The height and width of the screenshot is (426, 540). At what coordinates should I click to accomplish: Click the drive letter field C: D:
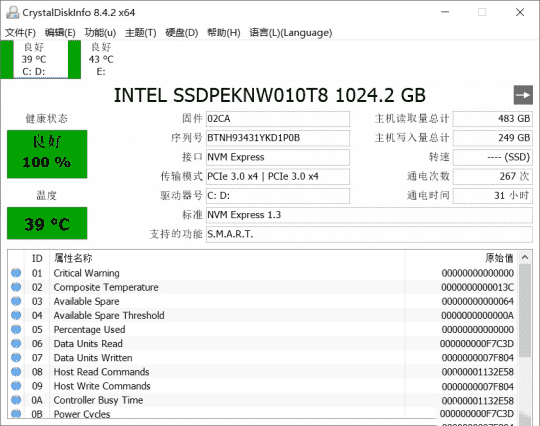click(278, 196)
